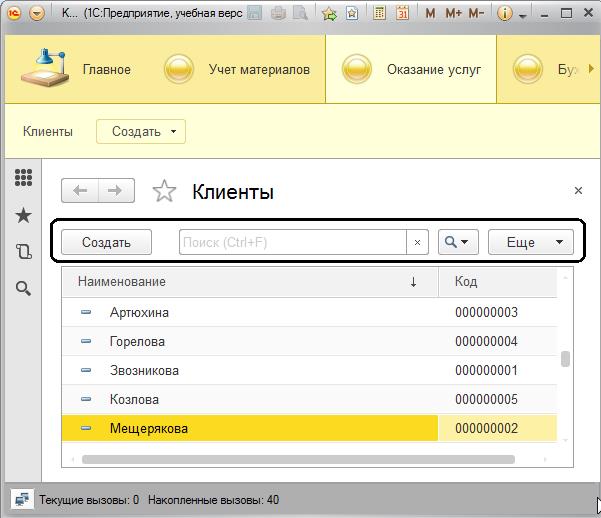Click the sidebar magnifier search icon
Image resolution: width=601 pixels, height=518 pixels.
pyautogui.click(x=23, y=289)
